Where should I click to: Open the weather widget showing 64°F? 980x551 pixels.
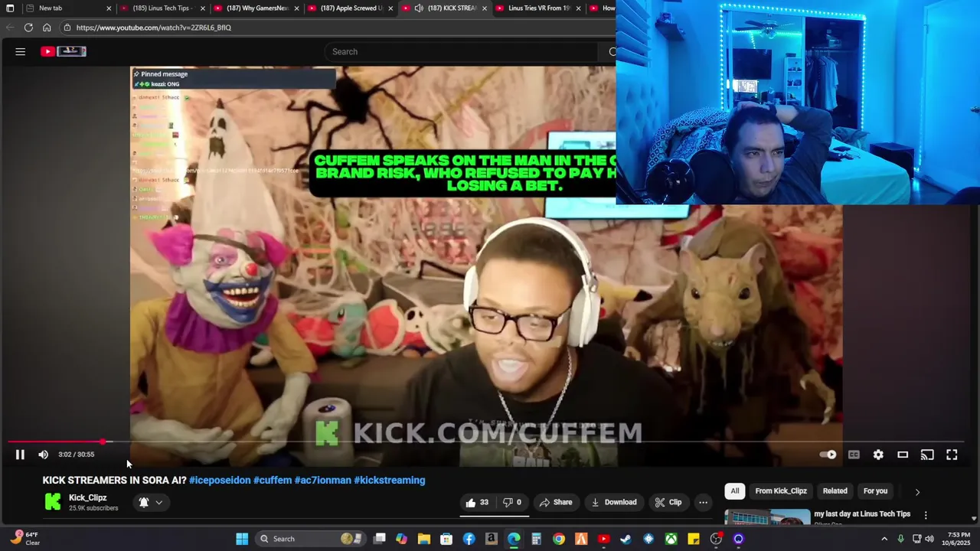[x=24, y=539]
